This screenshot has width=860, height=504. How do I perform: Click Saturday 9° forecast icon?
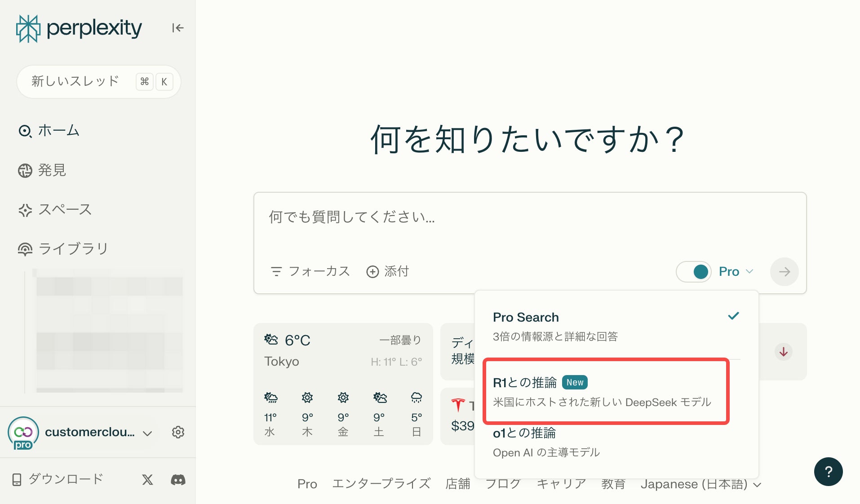[x=380, y=398]
